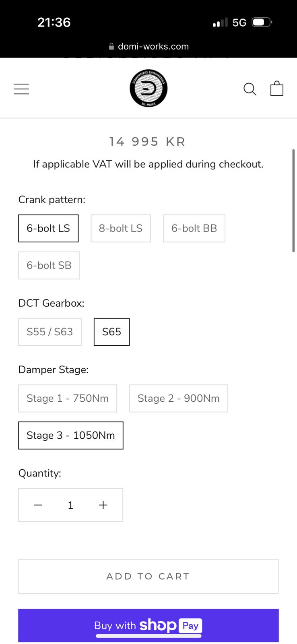This screenshot has width=297, height=644.
Task: Tap the domi-works.com address bar
Action: (x=153, y=47)
